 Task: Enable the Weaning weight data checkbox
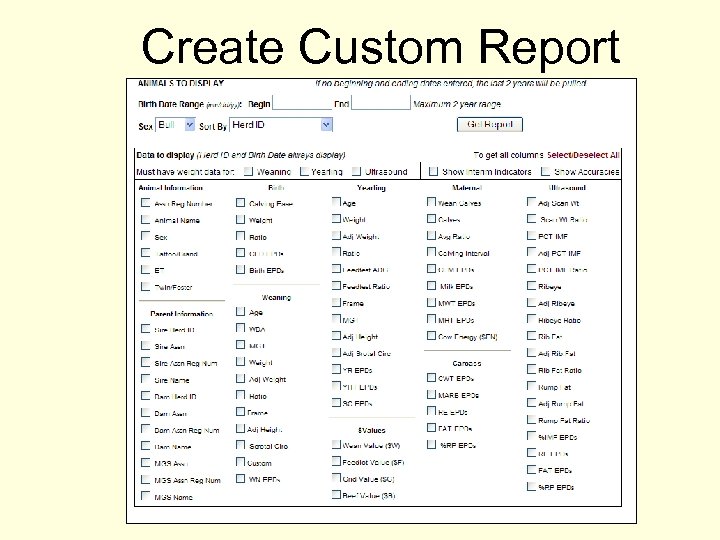point(248,171)
